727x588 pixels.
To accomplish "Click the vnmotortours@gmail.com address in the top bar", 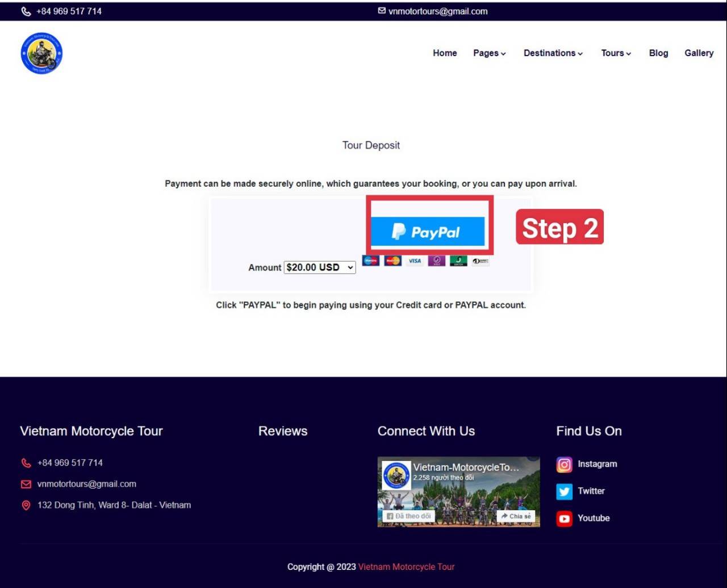I will click(x=438, y=11).
